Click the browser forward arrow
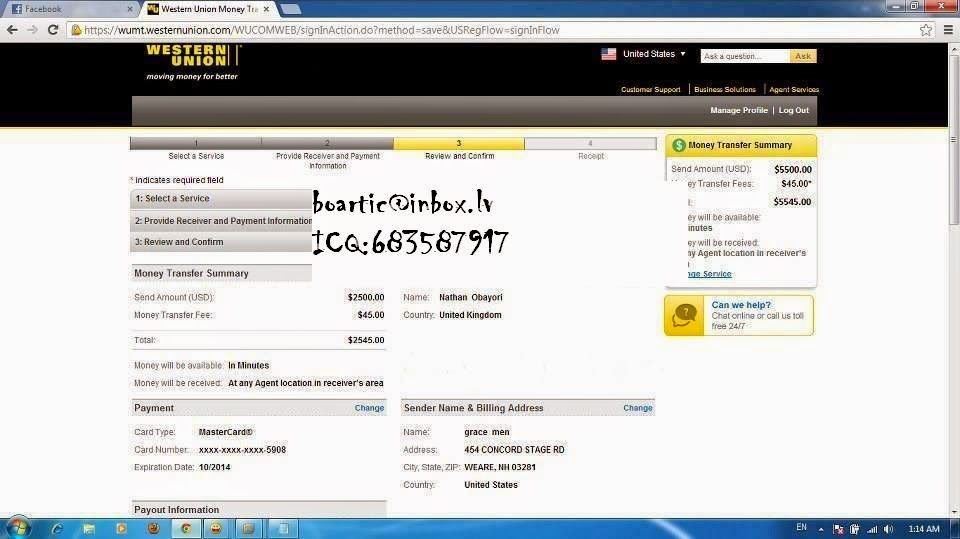The image size is (960, 539). point(32,29)
